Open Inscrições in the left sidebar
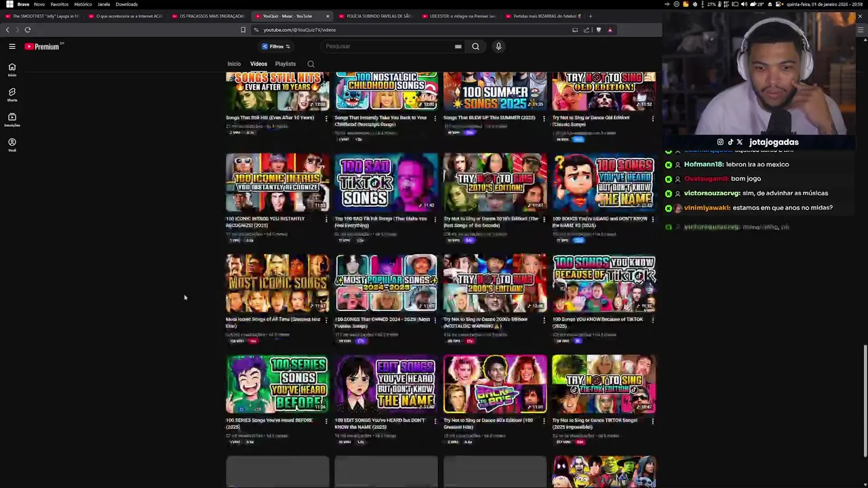The width and height of the screenshot is (868, 488). click(x=12, y=120)
